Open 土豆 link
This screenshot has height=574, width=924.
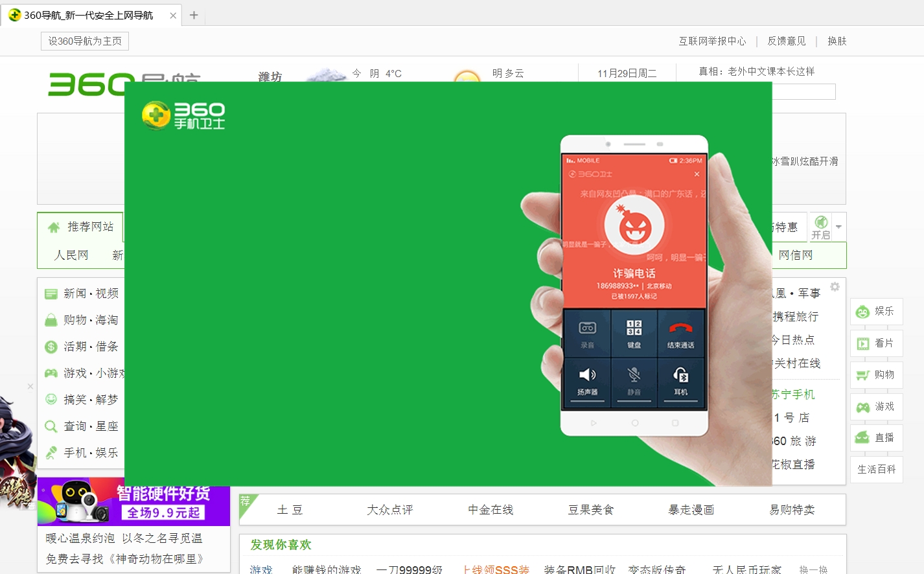point(290,510)
